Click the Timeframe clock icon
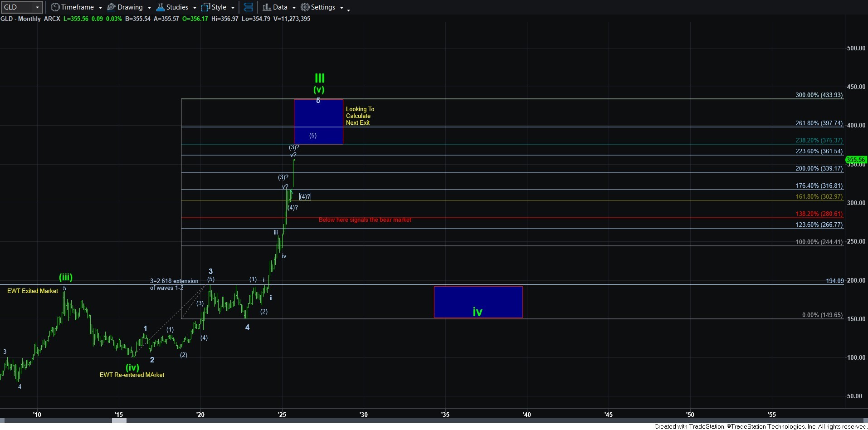The height and width of the screenshot is (430, 868). click(55, 7)
